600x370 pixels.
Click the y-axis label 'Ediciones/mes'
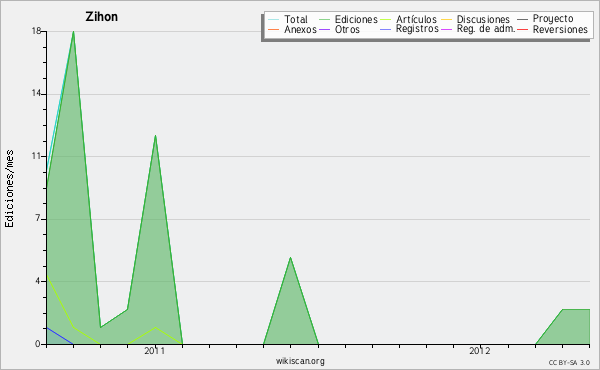9,188
